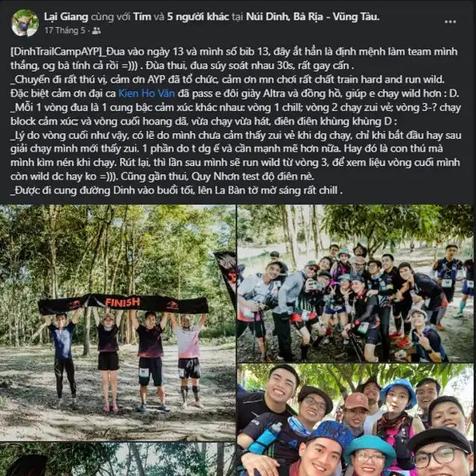Click the '17 Tháng 5' post timestamp
Image resolution: width=476 pixels, height=476 pixels.
65,30
